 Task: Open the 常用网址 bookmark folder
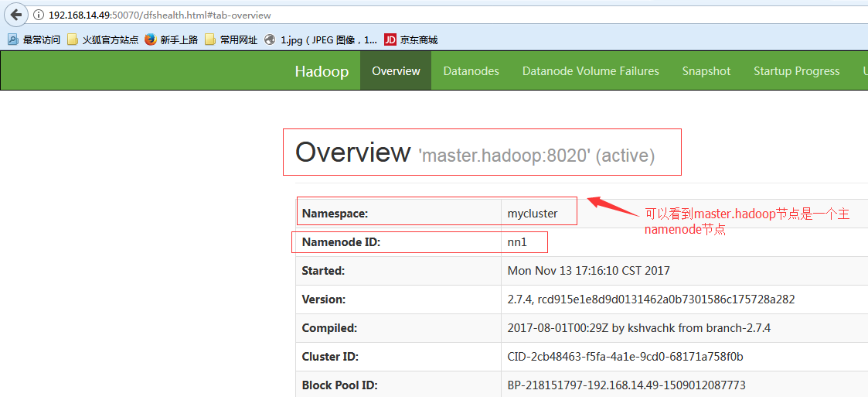231,39
